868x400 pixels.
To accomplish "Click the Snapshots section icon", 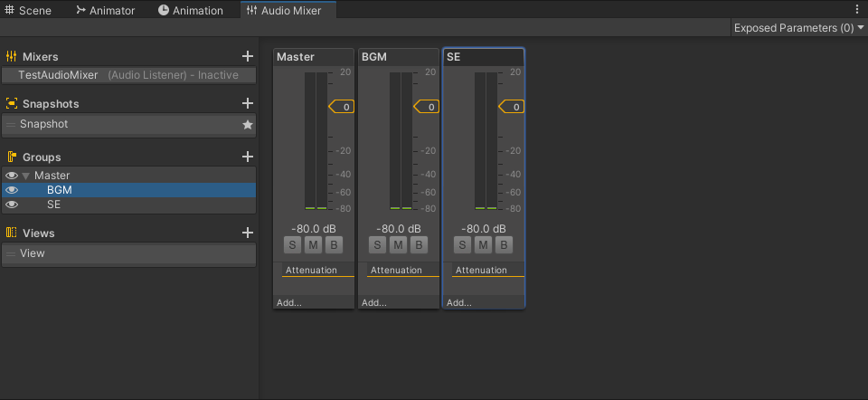I will (x=11, y=103).
